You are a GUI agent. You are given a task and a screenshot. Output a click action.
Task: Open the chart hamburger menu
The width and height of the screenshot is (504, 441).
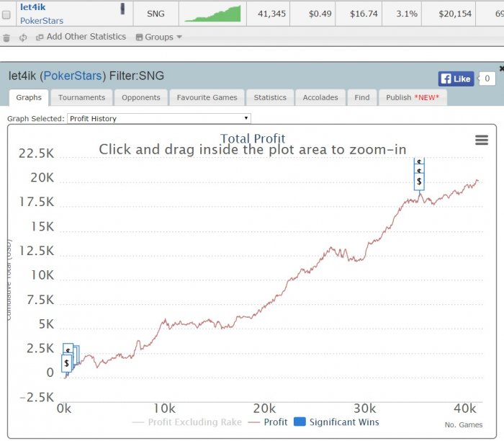tap(482, 141)
